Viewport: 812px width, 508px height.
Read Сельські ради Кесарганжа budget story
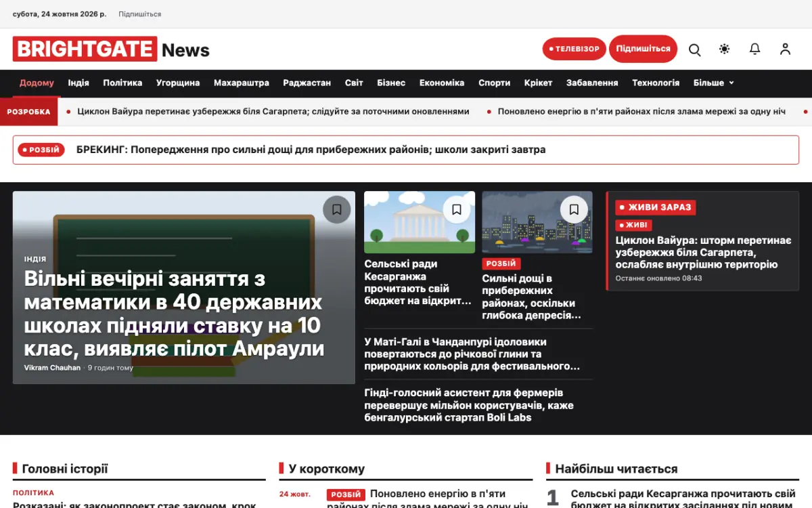click(418, 282)
